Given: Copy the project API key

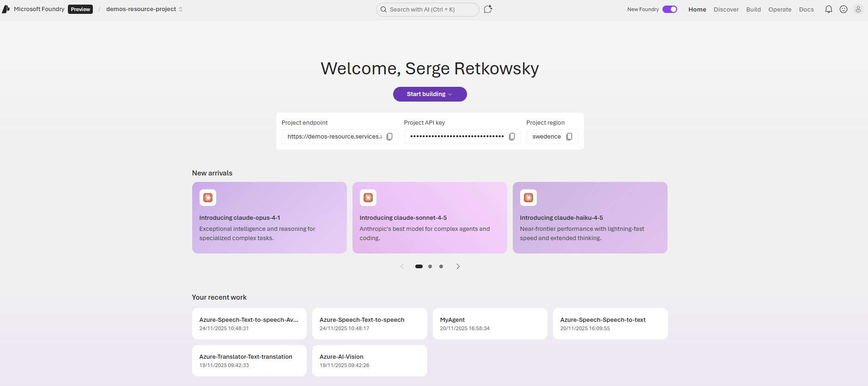Looking at the screenshot, I should [x=512, y=137].
